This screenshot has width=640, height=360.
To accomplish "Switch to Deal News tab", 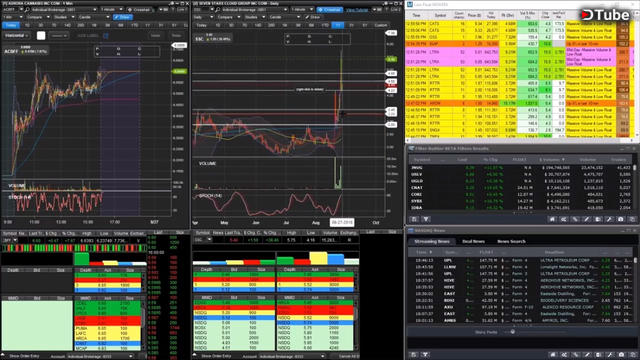I will 473,241.
